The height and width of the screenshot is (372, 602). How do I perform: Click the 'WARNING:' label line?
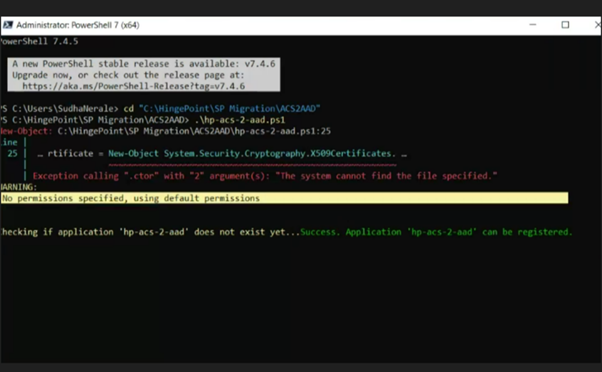(x=18, y=187)
